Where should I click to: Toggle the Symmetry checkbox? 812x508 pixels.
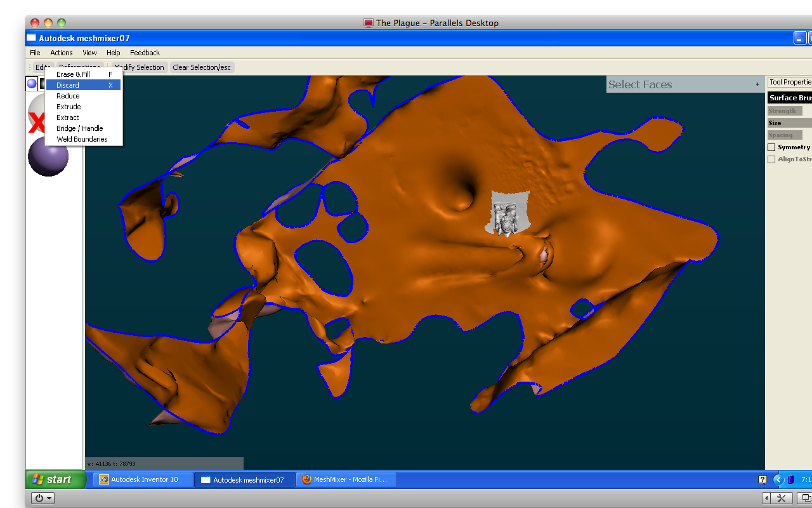pos(771,147)
